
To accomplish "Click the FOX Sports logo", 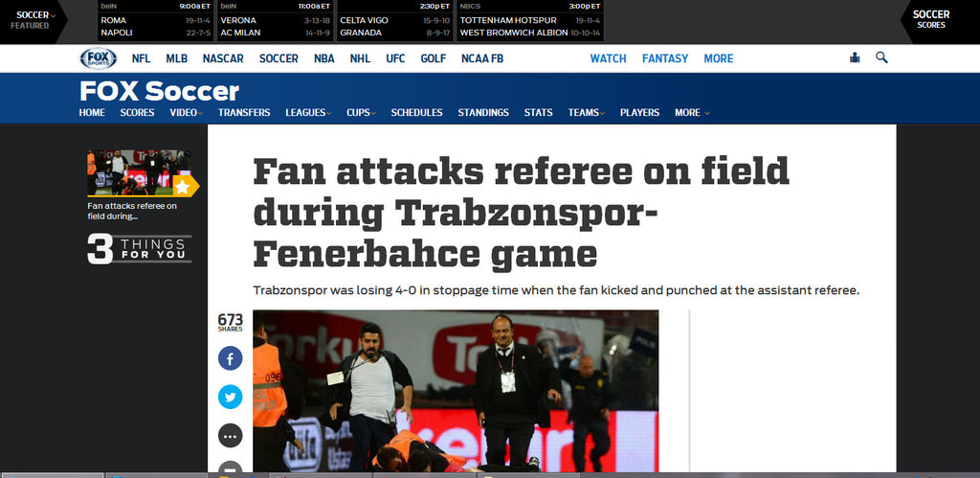I will click(99, 58).
